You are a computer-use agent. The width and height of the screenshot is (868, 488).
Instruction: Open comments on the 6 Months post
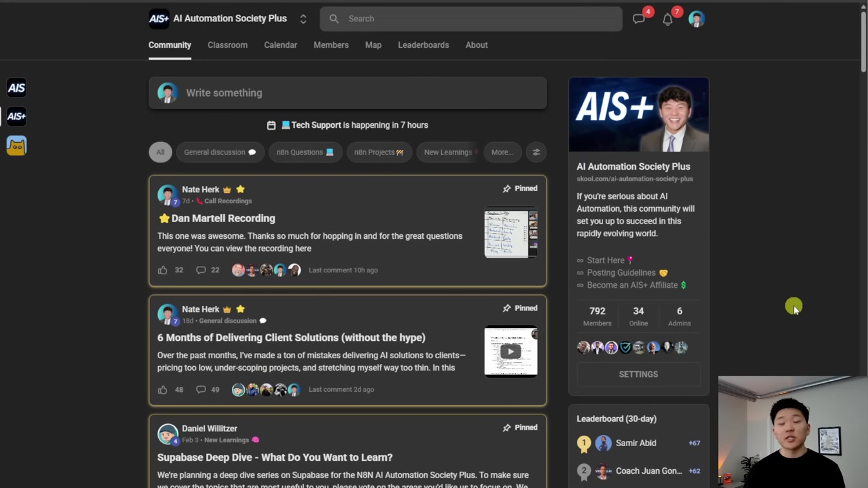[x=201, y=390]
